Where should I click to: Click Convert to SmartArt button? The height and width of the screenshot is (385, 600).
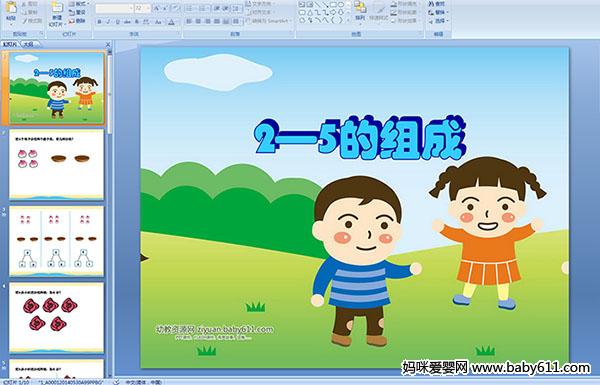(269, 21)
